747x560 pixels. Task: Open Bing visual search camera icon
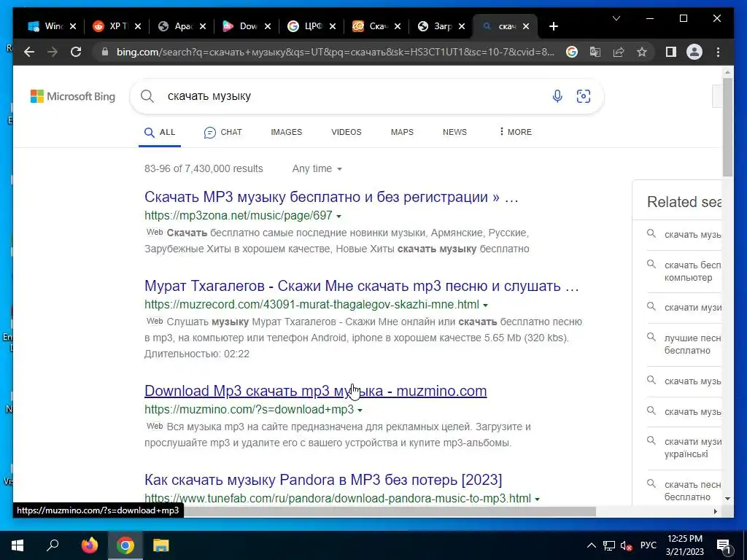click(583, 96)
